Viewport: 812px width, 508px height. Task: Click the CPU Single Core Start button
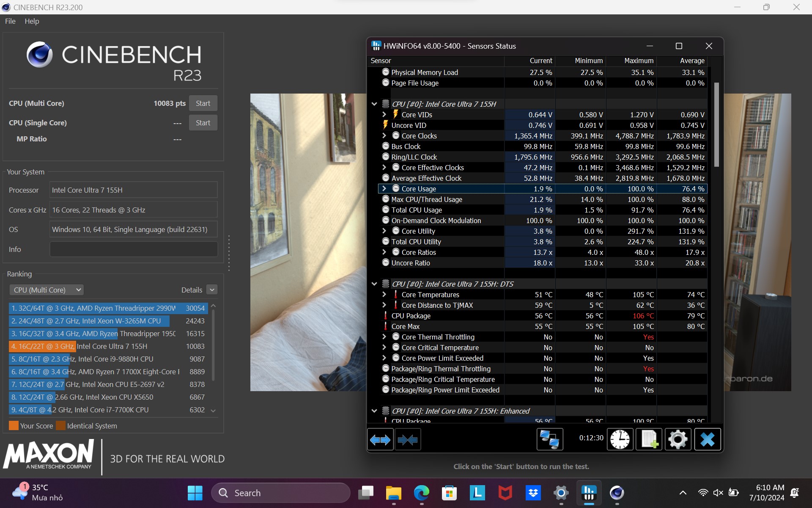[x=202, y=123]
